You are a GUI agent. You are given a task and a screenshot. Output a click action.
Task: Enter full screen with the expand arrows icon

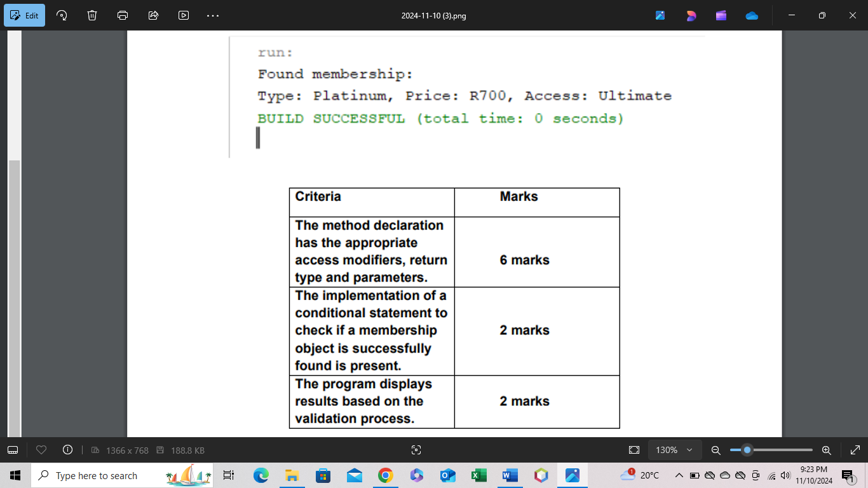(x=854, y=450)
